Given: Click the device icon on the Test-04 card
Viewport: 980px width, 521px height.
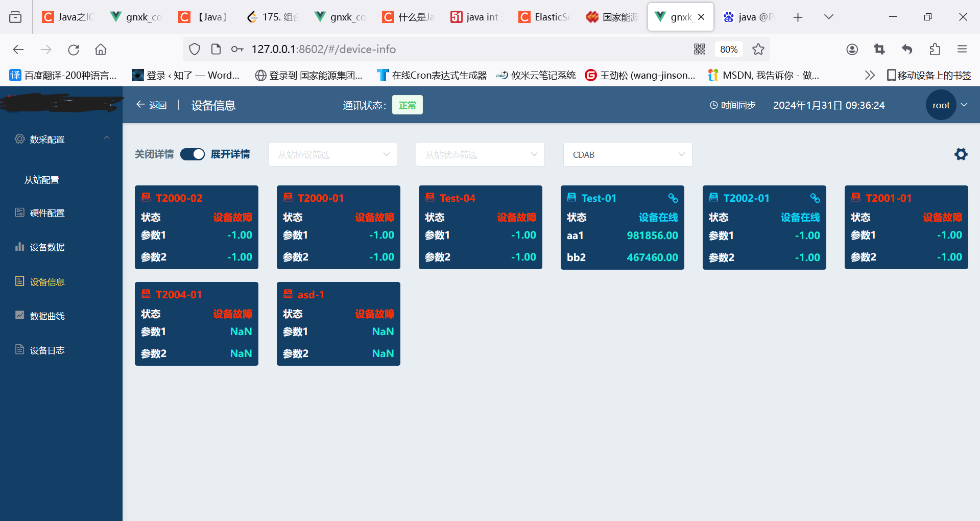Looking at the screenshot, I should [x=430, y=197].
